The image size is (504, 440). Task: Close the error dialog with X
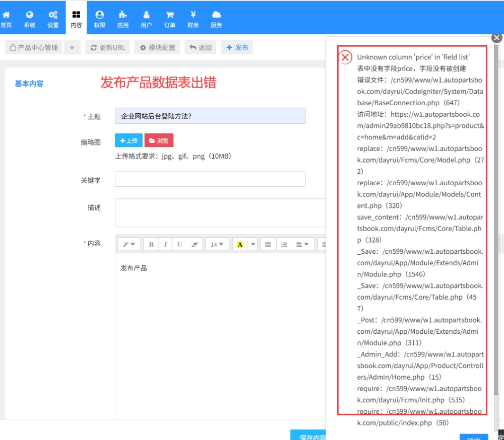coord(497,38)
